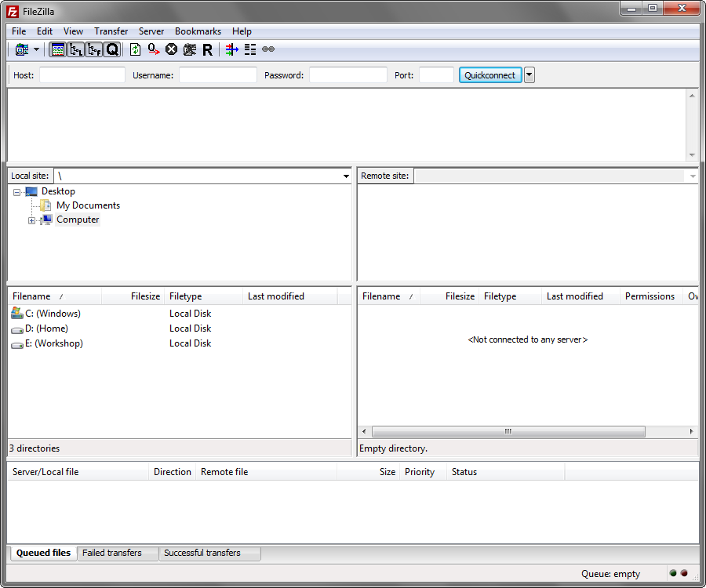This screenshot has height=588, width=706.
Task: Expand the Computer tree node
Action: tap(31, 220)
